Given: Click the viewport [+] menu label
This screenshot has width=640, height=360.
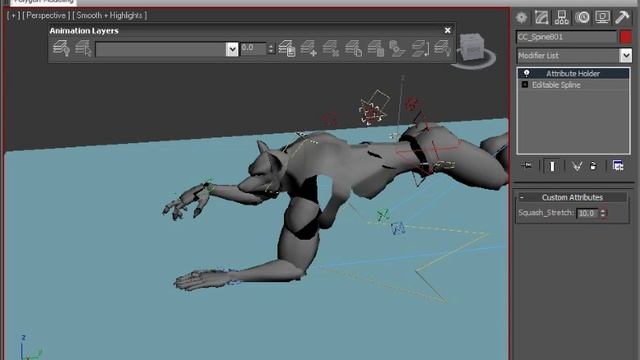Looking at the screenshot, I should pos(13,16).
